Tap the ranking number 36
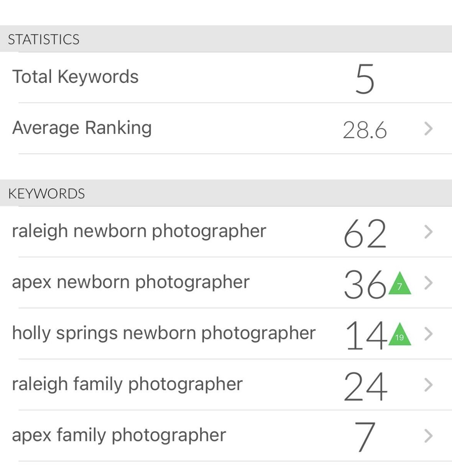452x476 pixels. (x=365, y=284)
